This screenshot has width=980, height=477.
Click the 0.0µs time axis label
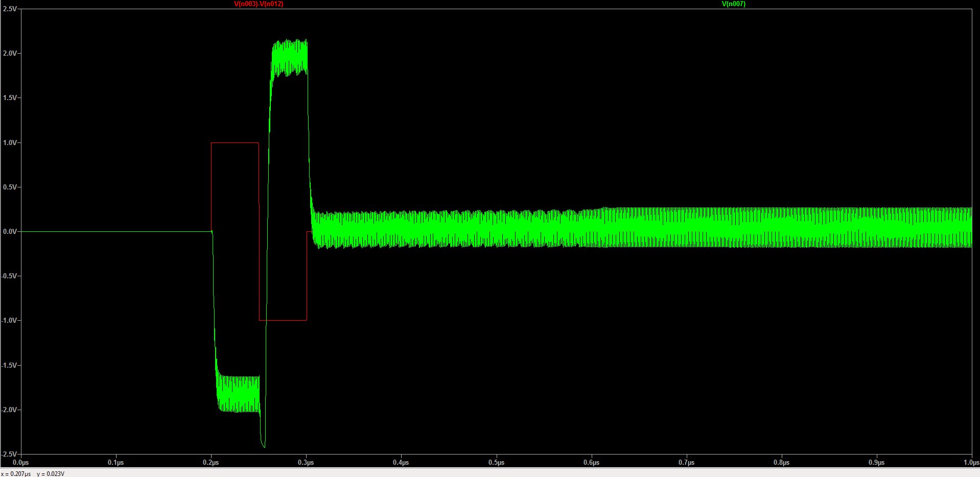click(20, 463)
